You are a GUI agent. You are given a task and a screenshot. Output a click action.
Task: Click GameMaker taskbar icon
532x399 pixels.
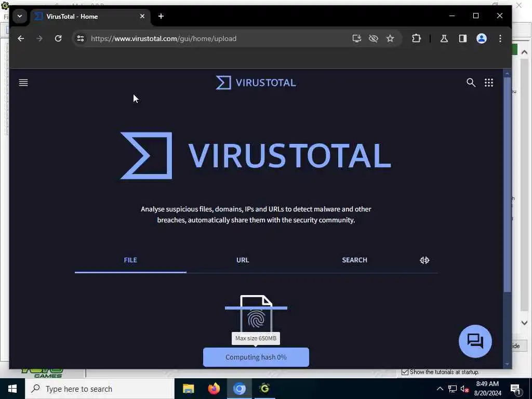click(264, 389)
